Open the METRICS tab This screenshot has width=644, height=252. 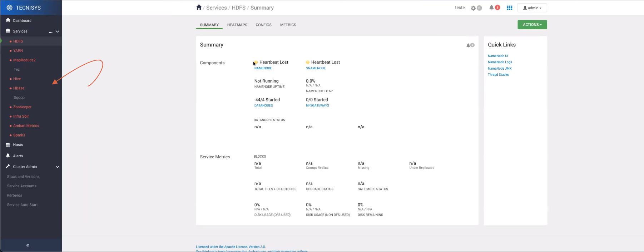point(288,25)
